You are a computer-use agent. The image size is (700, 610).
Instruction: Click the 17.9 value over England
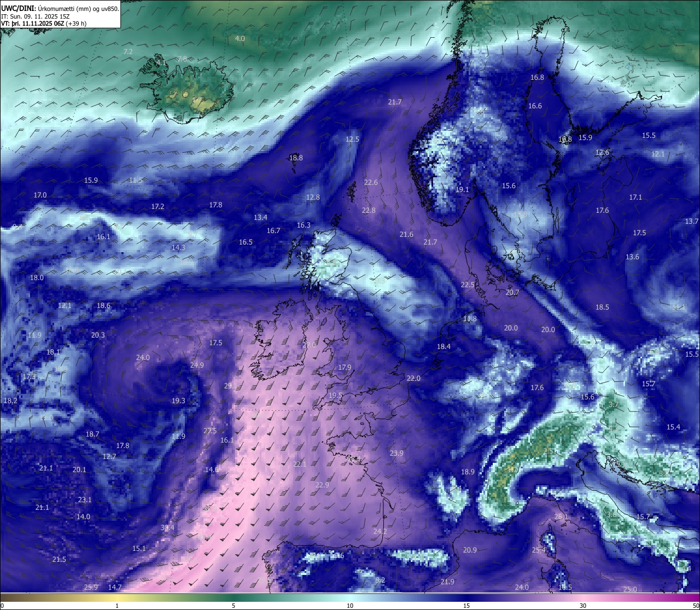pyautogui.click(x=345, y=368)
